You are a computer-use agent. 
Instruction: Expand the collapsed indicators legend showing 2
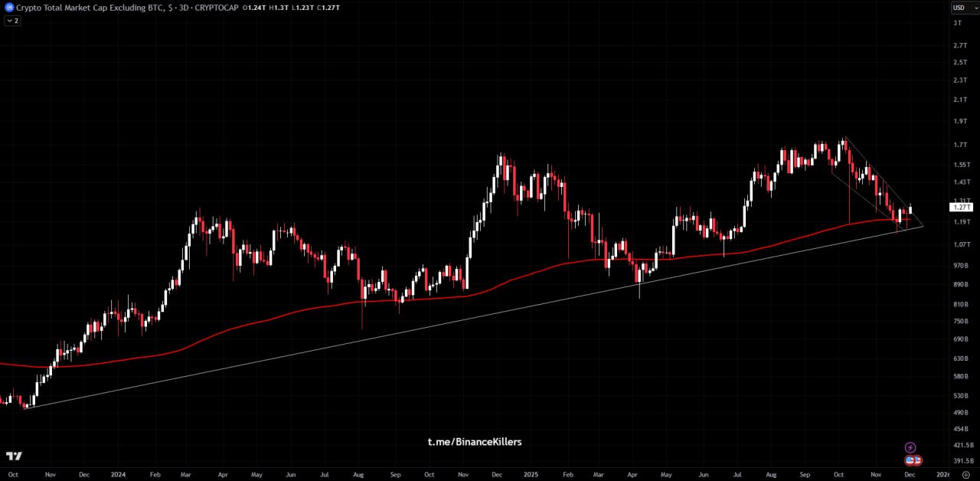[12, 21]
